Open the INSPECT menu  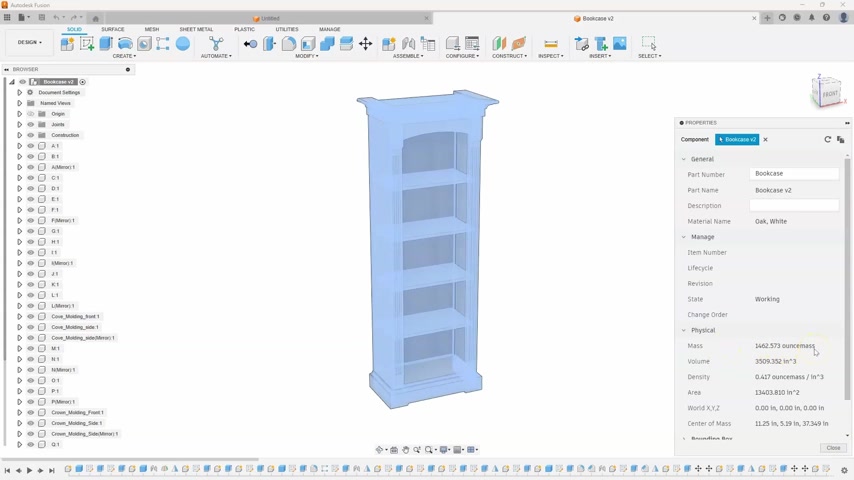pyautogui.click(x=551, y=56)
